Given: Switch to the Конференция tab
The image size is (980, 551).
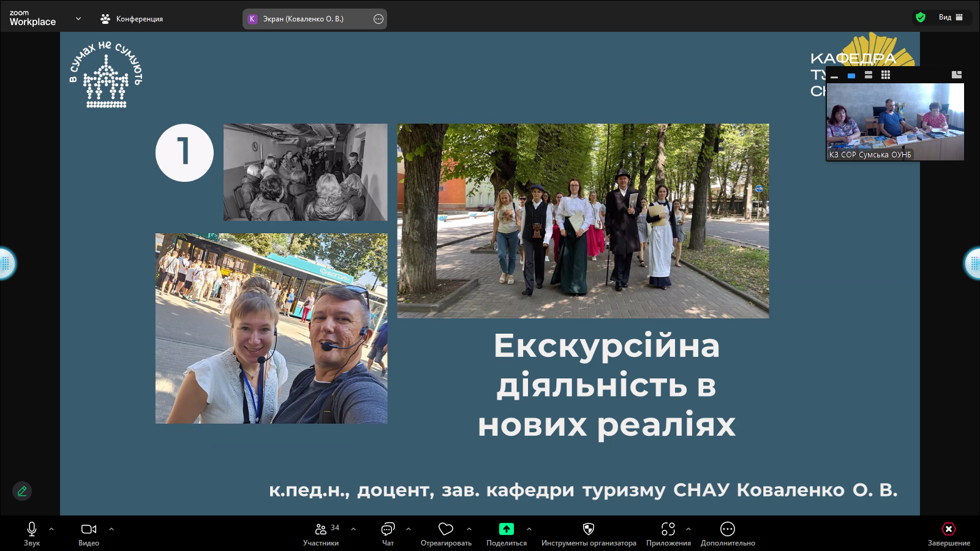Looking at the screenshot, I should click(x=132, y=19).
